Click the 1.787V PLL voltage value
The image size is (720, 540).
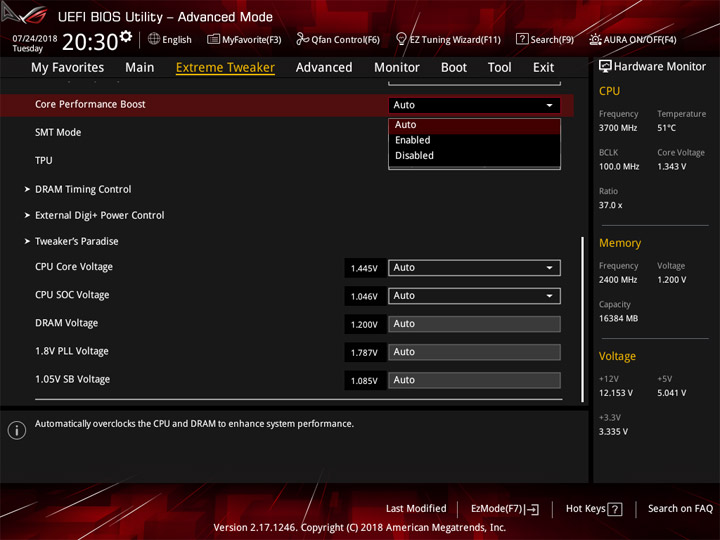pos(365,353)
